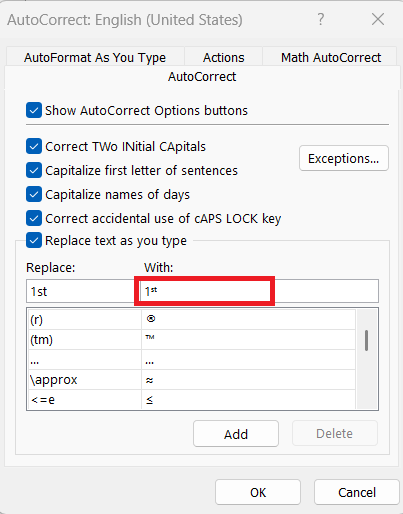Click the replacement list scrollbar thumb
Screen dimensions: 403x514
click(366, 340)
